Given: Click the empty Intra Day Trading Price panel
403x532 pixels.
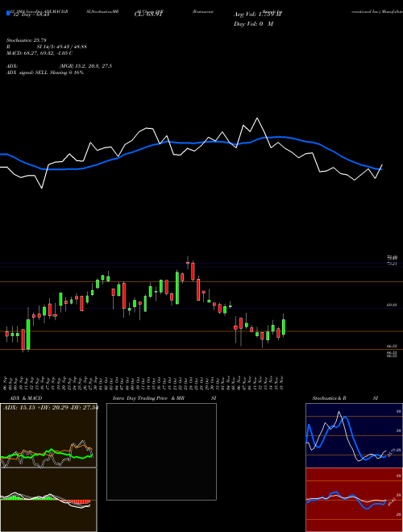Looking at the screenshot, I should click(161, 451).
